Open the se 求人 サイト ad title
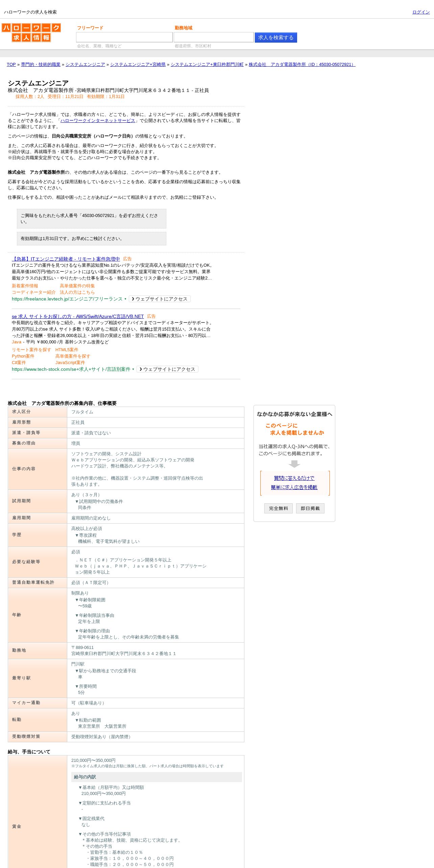 click(78, 316)
